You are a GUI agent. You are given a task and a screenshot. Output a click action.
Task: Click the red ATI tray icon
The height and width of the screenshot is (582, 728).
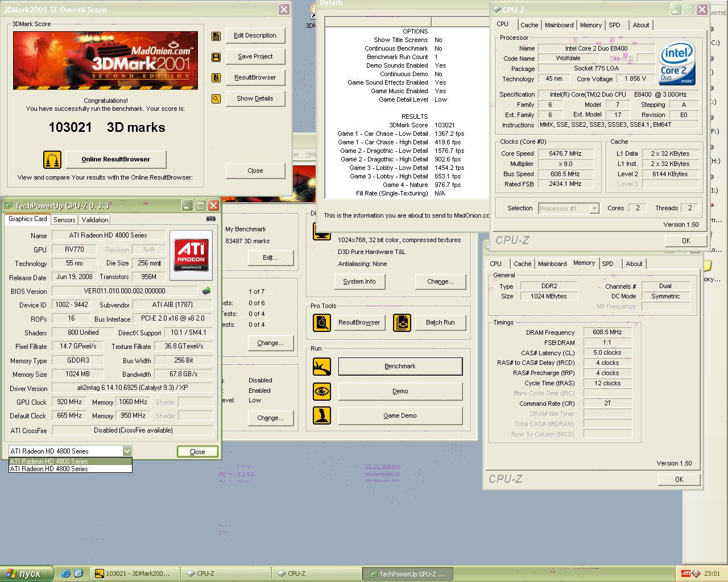coord(686,573)
